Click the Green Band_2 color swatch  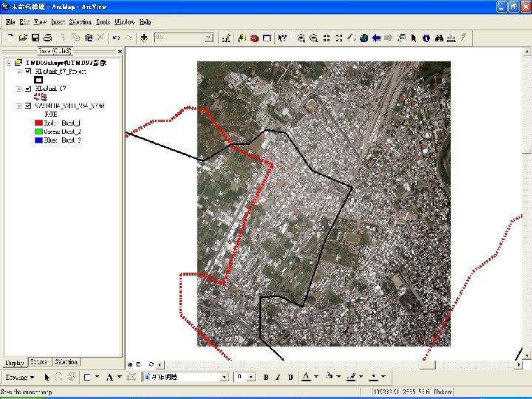click(x=38, y=132)
